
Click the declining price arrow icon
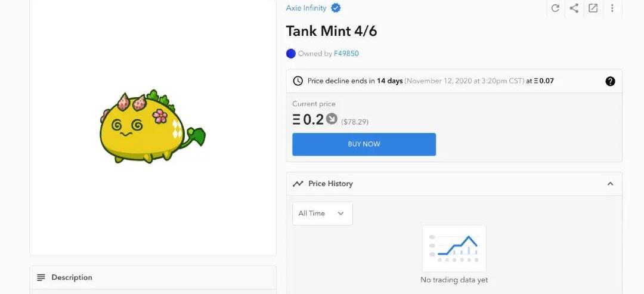click(x=332, y=119)
